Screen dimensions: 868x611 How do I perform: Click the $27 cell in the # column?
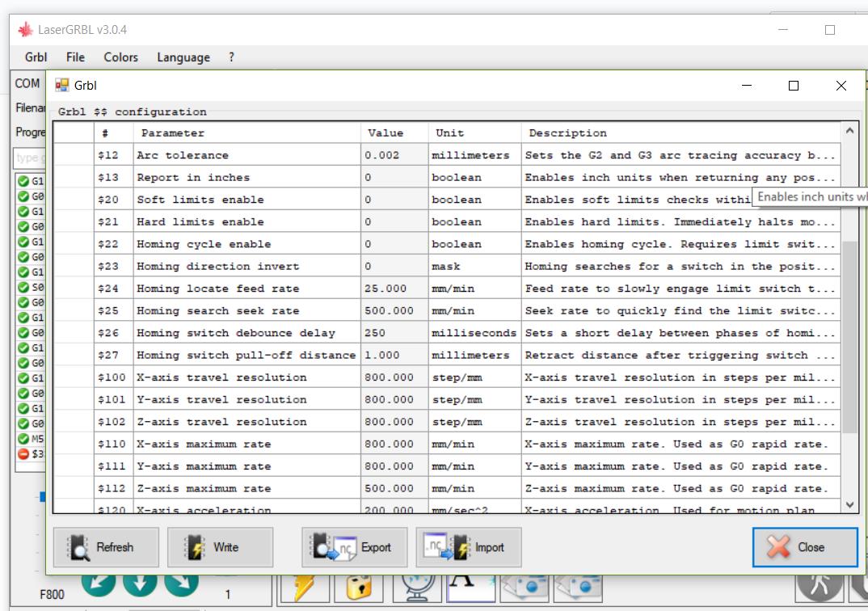(113, 355)
